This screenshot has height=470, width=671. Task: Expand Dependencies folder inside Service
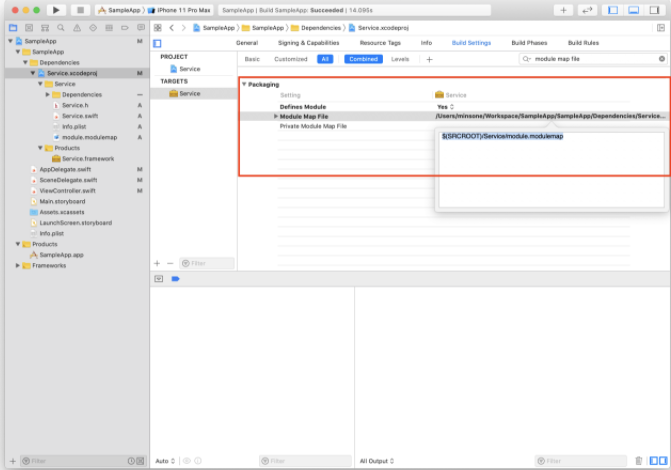(48, 95)
